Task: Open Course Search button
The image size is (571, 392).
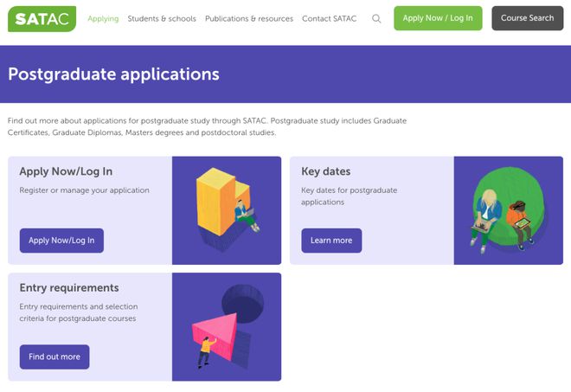Action: (x=527, y=18)
